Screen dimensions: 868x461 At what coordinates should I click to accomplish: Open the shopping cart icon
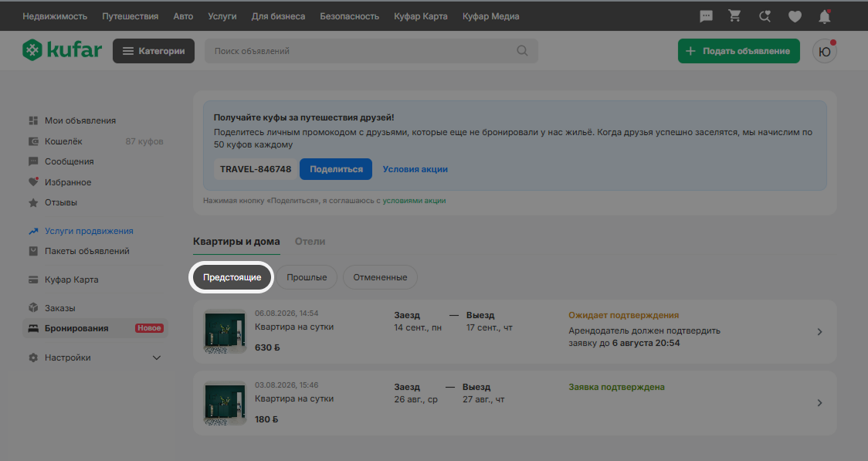(x=734, y=16)
